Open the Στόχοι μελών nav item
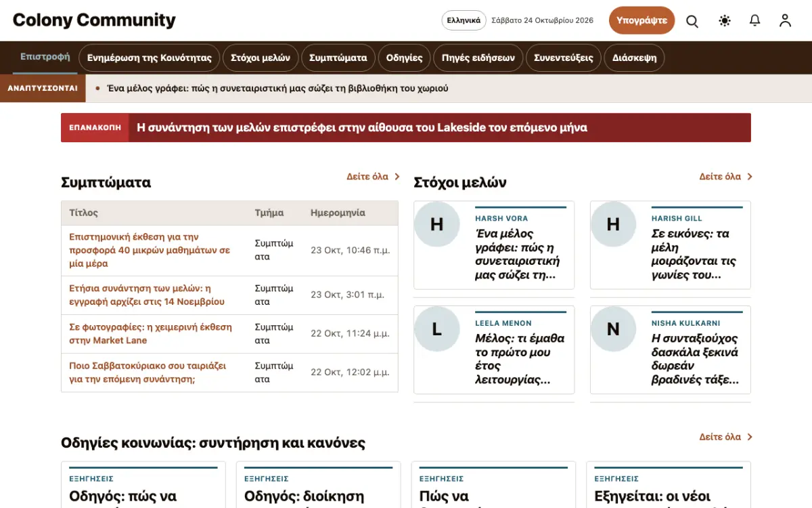 [261, 58]
